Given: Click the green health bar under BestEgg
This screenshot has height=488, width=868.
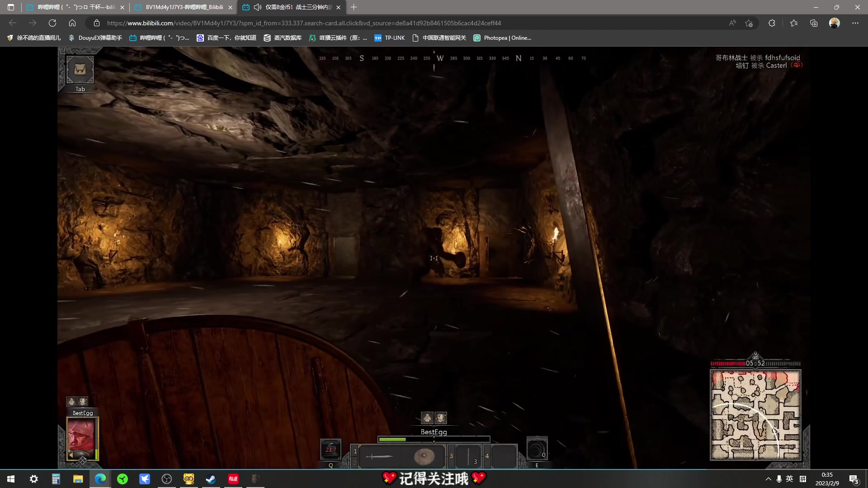Looking at the screenshot, I should pyautogui.click(x=434, y=439).
